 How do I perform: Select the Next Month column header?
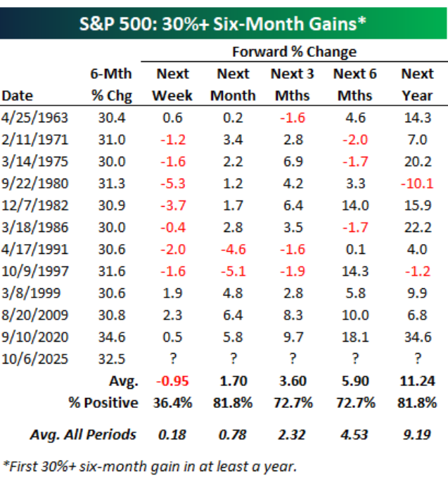233,84
